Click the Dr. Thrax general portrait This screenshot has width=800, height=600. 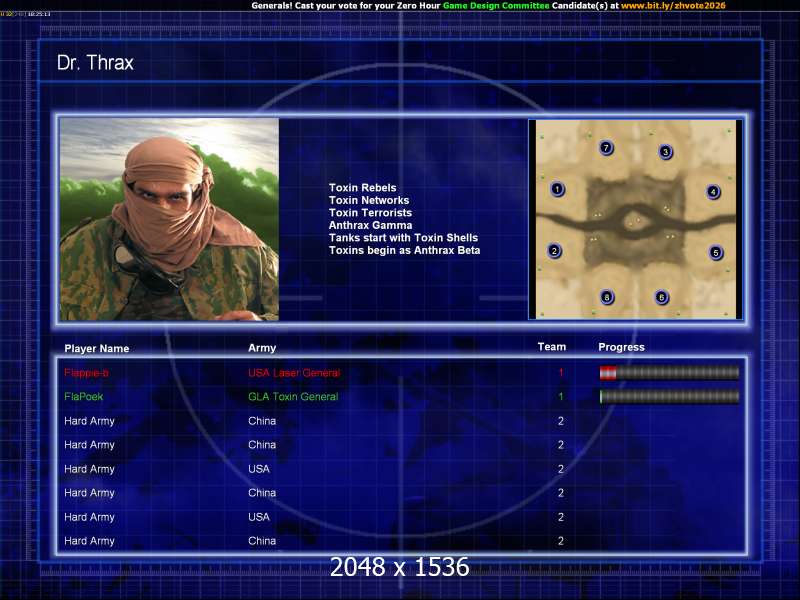click(x=169, y=219)
